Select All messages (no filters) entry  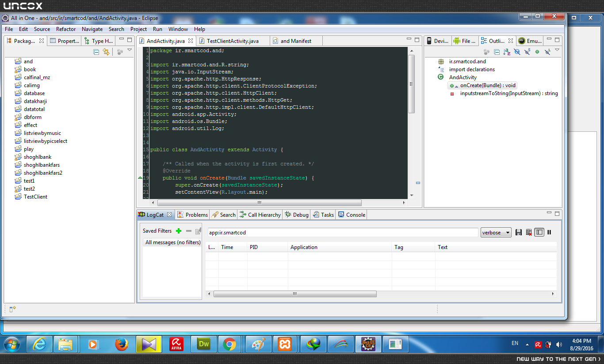click(x=172, y=242)
